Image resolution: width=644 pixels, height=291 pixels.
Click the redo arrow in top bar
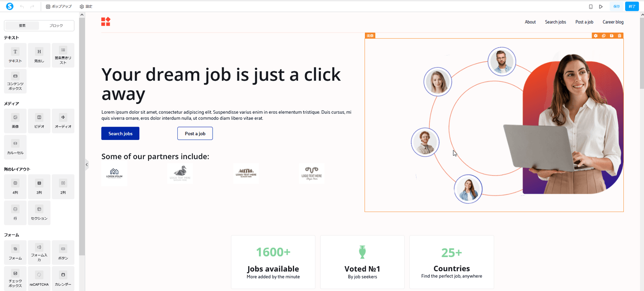click(x=32, y=6)
